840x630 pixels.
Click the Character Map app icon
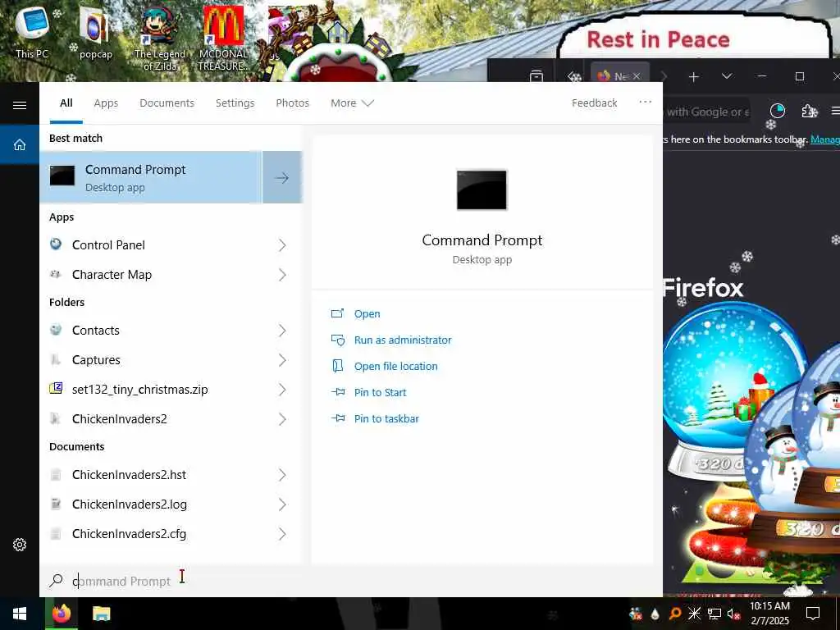click(x=56, y=274)
